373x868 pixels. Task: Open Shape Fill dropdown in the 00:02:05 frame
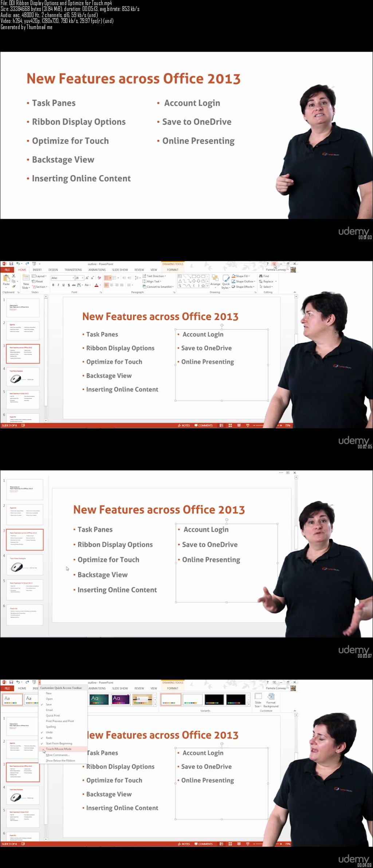tap(241, 276)
